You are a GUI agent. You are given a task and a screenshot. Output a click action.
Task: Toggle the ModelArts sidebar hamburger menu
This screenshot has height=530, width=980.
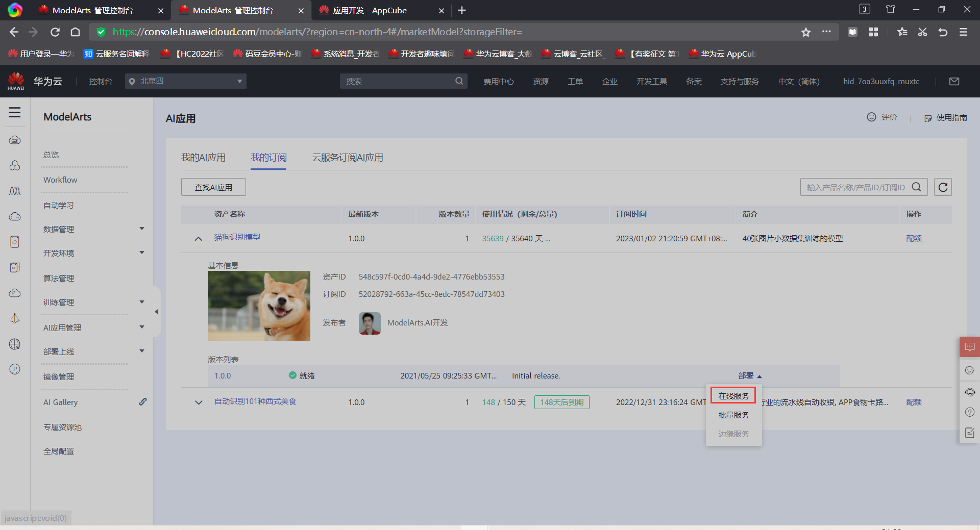(x=15, y=112)
